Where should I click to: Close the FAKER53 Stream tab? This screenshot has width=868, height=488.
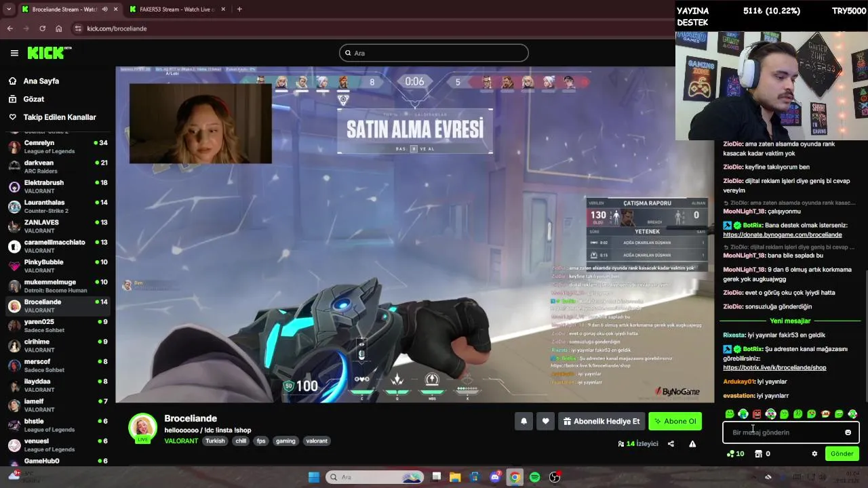[223, 9]
